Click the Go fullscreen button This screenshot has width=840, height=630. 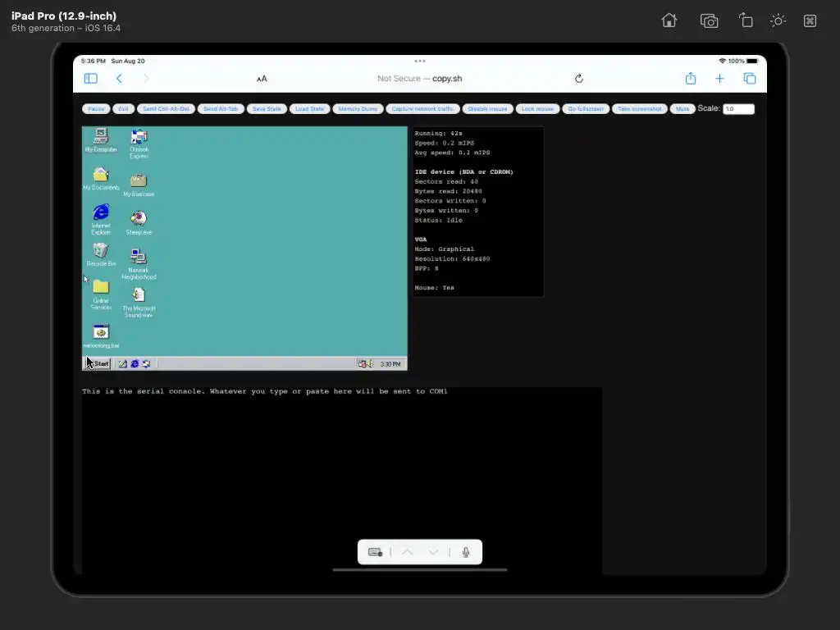pos(586,109)
